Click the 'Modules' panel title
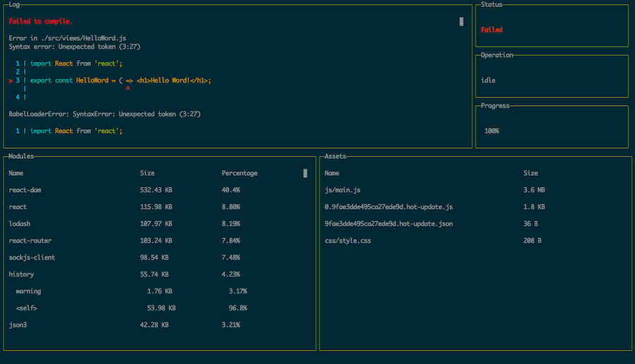The image size is (635, 364). tap(21, 157)
